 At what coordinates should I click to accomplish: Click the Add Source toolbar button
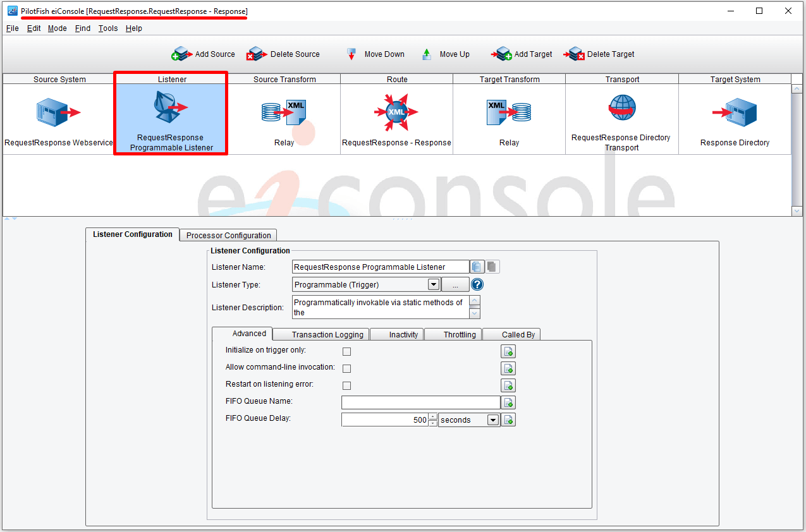[203, 54]
